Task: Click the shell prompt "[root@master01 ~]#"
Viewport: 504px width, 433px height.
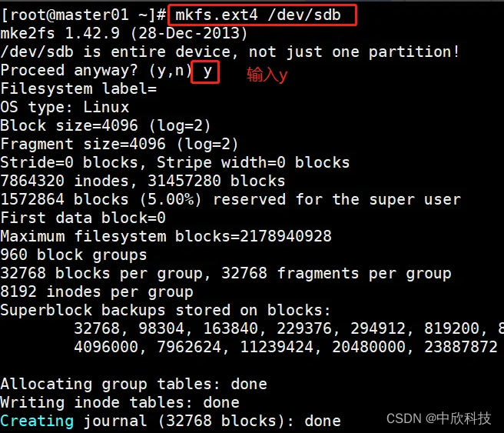Action: pyautogui.click(x=84, y=15)
